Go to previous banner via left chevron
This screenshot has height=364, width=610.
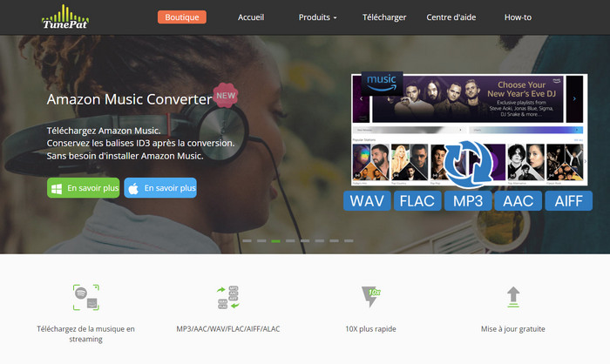pos(361,98)
